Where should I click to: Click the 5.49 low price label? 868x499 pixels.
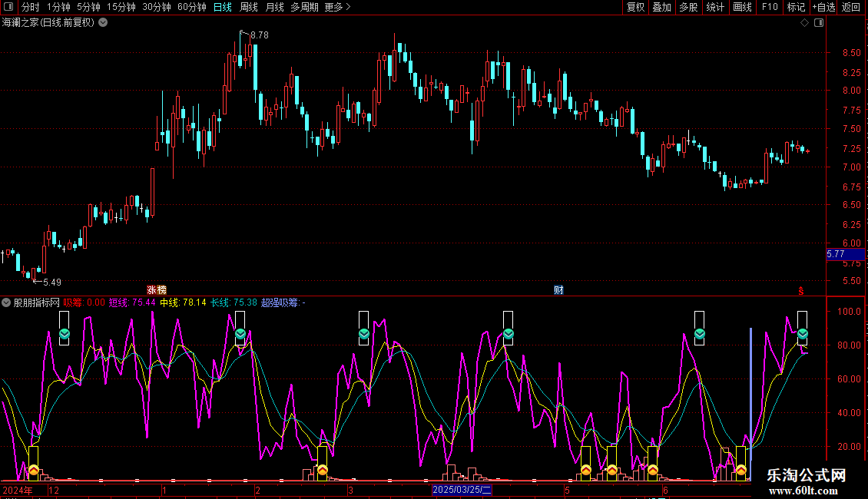point(52,283)
